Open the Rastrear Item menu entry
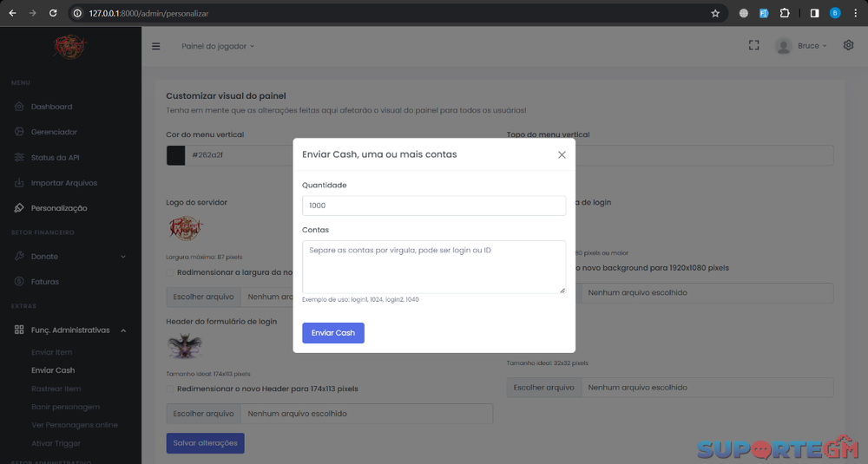 [x=56, y=389]
